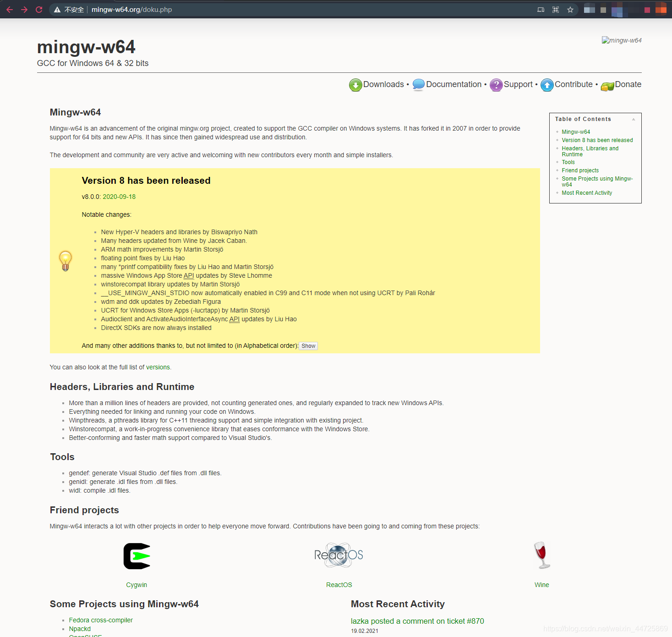Open the Wine text link
This screenshot has height=637, width=672.
(541, 585)
